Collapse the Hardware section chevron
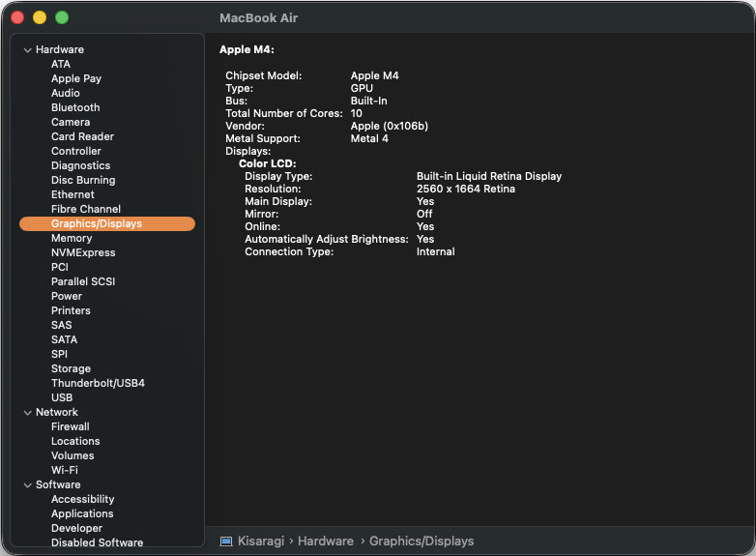 pos(28,50)
